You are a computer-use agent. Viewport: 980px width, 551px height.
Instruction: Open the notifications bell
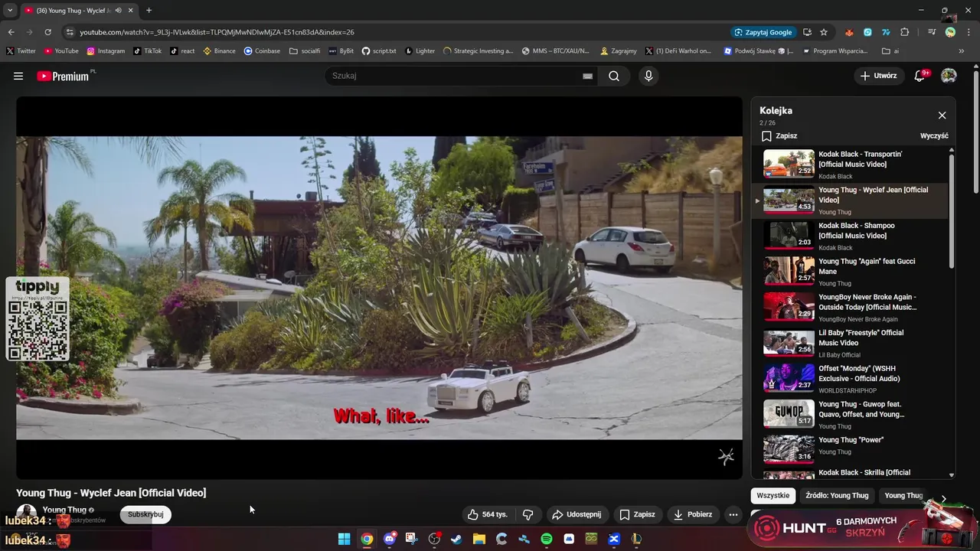click(920, 76)
